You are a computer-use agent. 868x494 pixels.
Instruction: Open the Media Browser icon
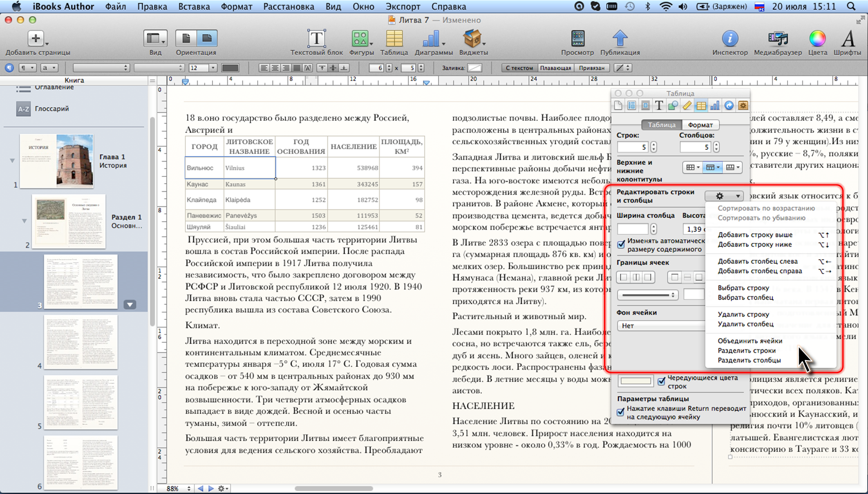(778, 39)
